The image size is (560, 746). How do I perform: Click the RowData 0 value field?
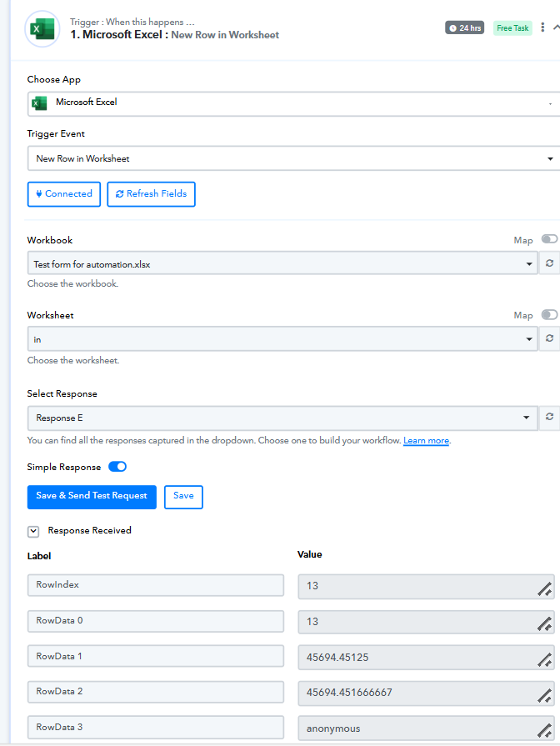426,622
